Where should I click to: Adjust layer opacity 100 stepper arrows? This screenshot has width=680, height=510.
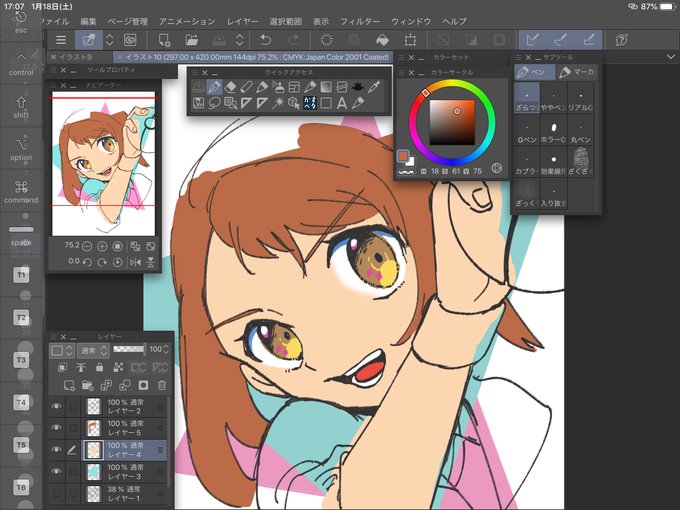point(166,350)
